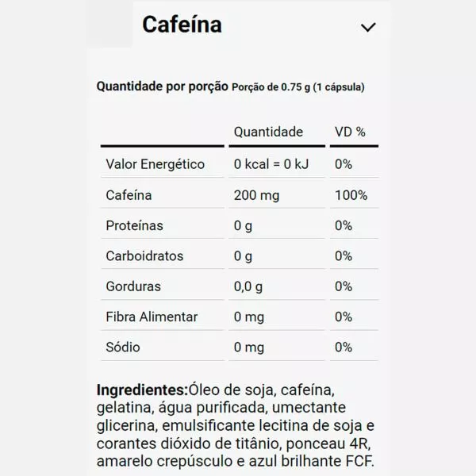Screen dimensions: 476x476
Task: Click the 100% daily value cell
Action: pyautogui.click(x=351, y=195)
